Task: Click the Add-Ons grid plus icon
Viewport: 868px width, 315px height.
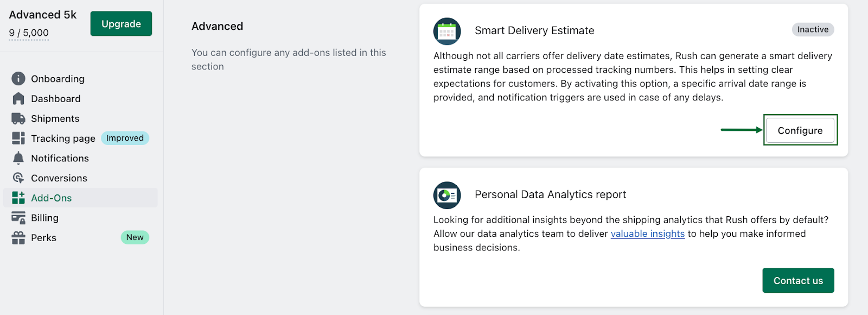Action: coord(18,198)
